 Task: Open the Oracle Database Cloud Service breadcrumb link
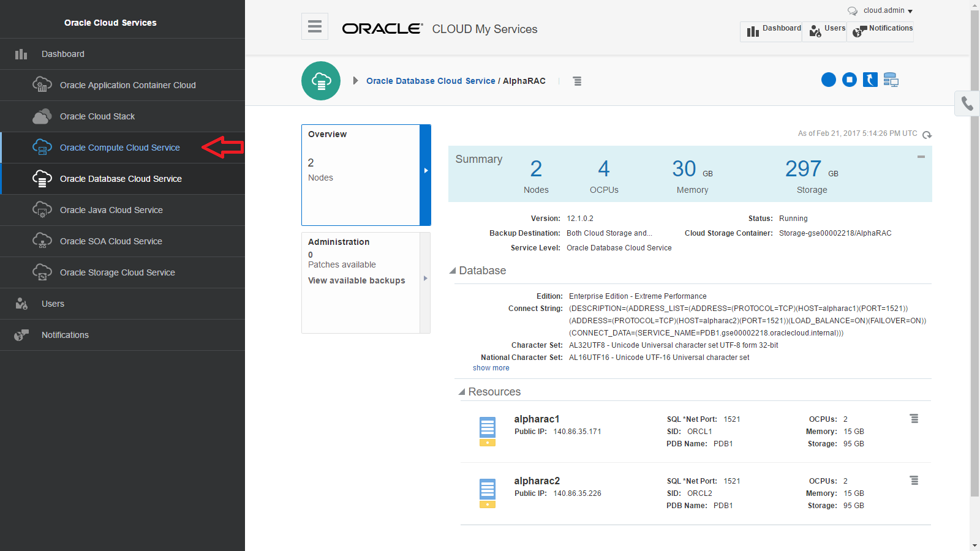click(x=431, y=81)
